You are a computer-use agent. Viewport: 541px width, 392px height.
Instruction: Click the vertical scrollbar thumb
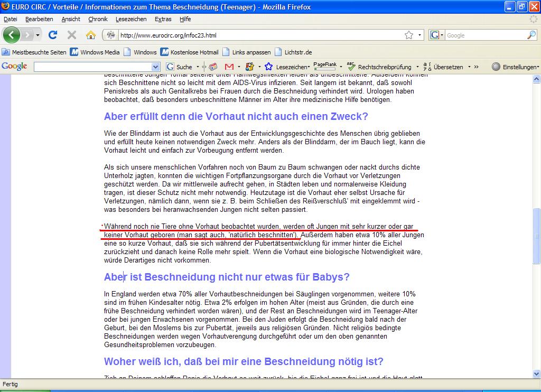(536, 236)
